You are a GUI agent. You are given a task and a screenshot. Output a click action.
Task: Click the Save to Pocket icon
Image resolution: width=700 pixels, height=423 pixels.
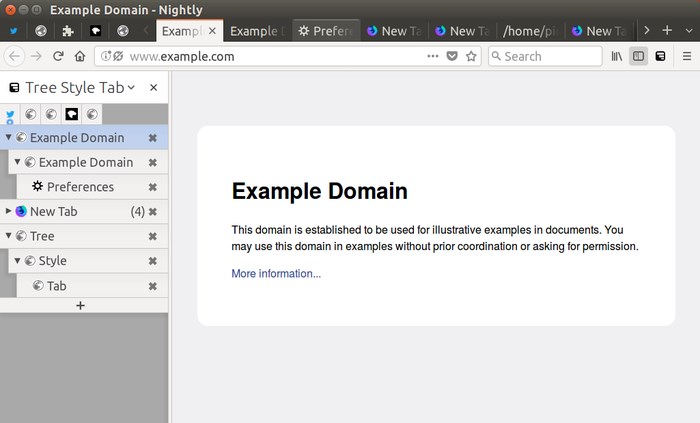452,56
